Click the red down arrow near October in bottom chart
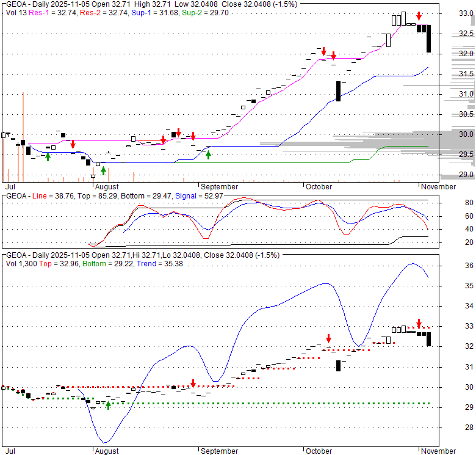This screenshot has height=455, width=476. 328,338
